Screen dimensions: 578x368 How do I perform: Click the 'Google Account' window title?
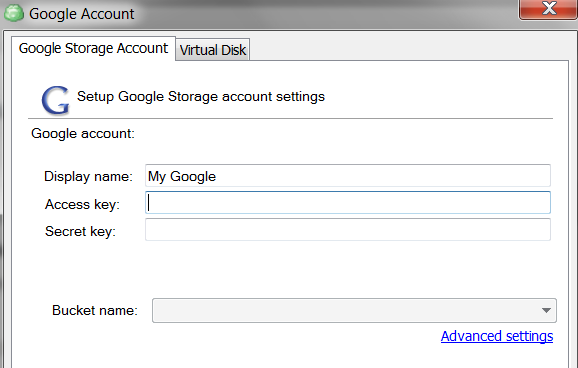coord(81,14)
